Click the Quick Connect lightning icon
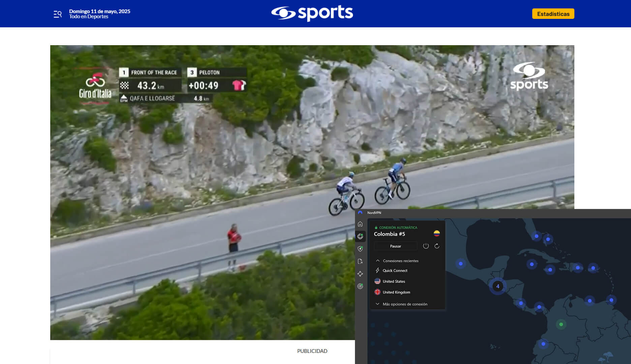 (378, 271)
